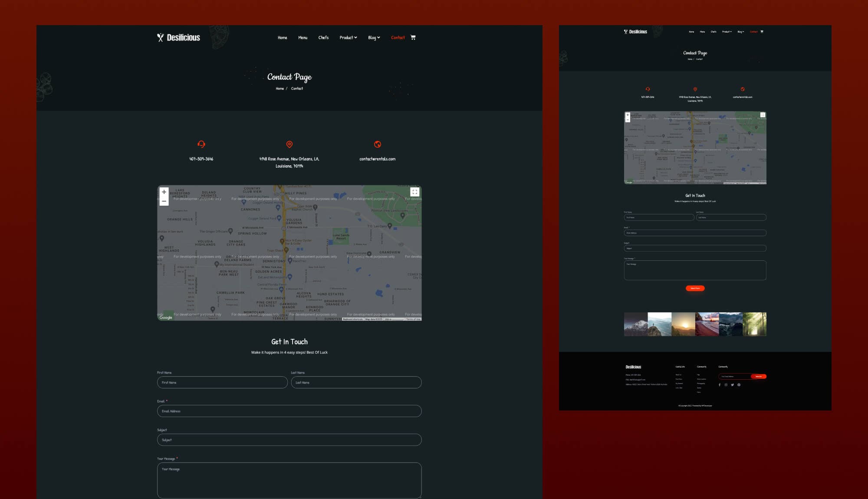Image resolution: width=868 pixels, height=499 pixels.
Task: Expand the Blog dropdown in main navigation
Action: pos(374,38)
